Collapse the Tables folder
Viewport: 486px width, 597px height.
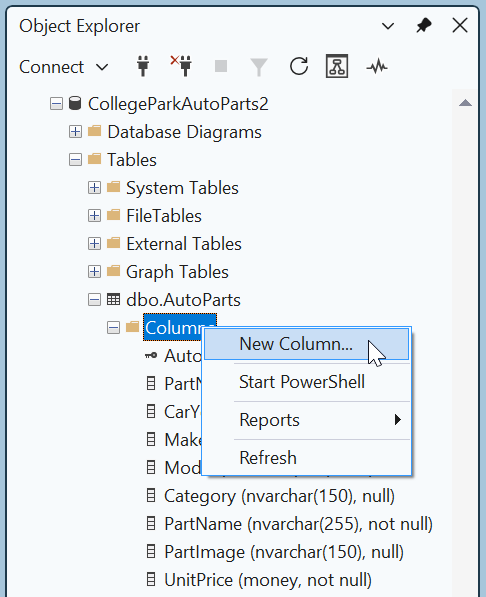coord(75,160)
